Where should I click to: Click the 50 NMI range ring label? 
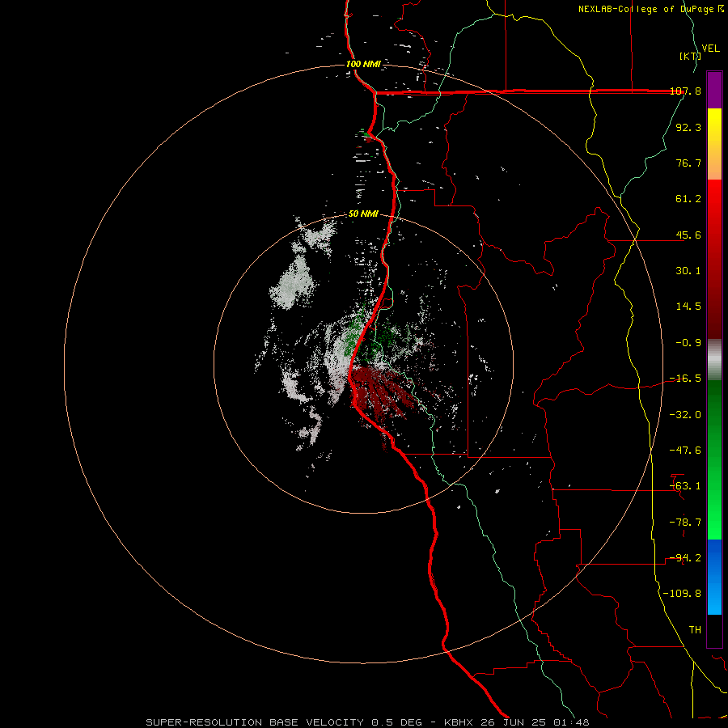[x=363, y=214]
